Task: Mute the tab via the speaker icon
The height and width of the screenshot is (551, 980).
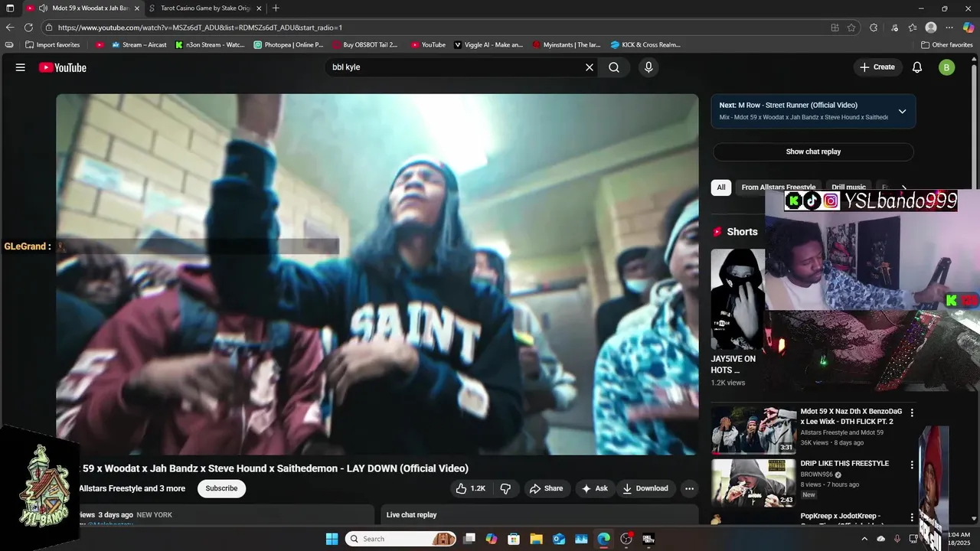Action: click(x=44, y=8)
